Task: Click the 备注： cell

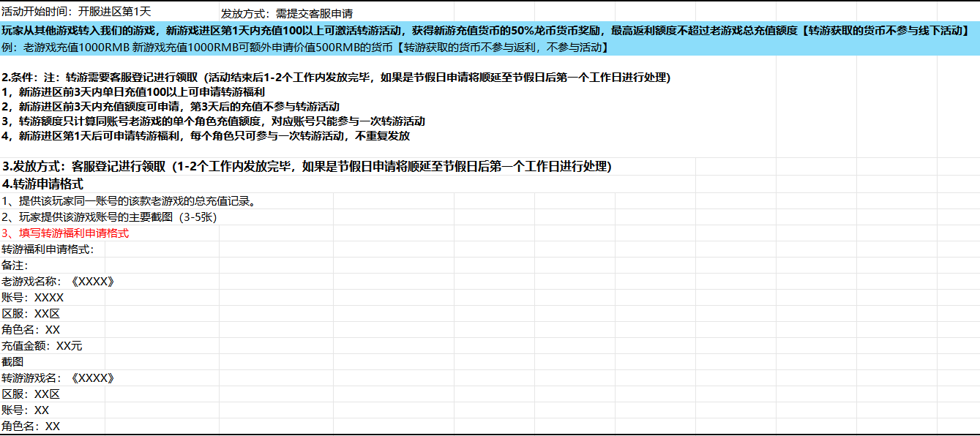Action: (15, 266)
